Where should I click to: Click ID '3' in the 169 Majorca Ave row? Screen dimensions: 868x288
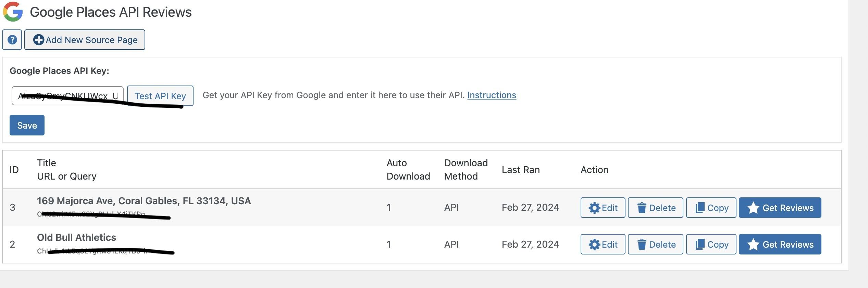(13, 207)
